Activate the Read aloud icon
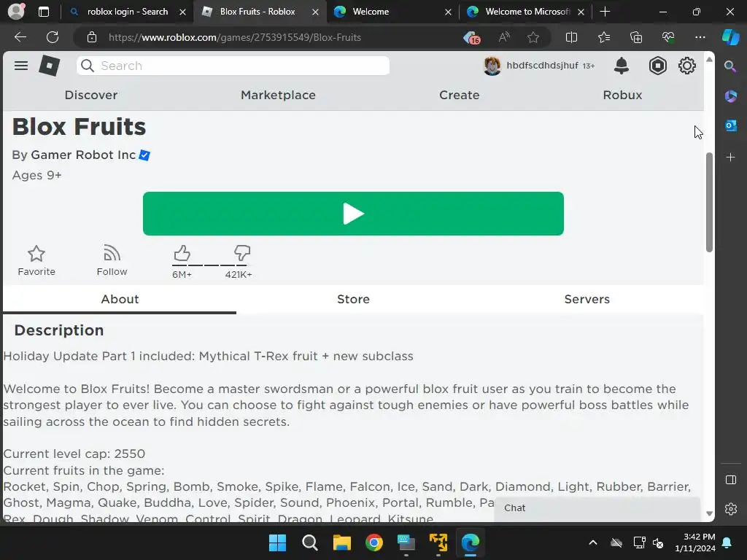Screen dimensions: 747x560 pyautogui.click(x=504, y=37)
